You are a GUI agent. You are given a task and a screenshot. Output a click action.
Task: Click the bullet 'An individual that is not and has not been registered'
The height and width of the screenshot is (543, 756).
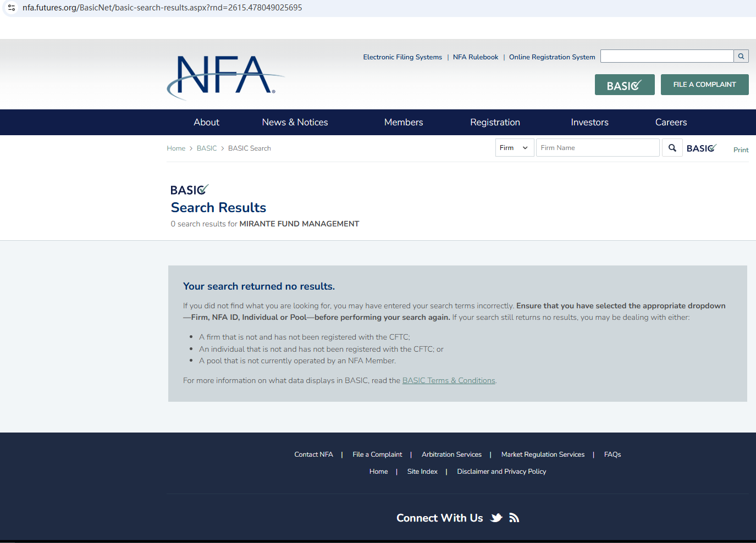point(321,349)
